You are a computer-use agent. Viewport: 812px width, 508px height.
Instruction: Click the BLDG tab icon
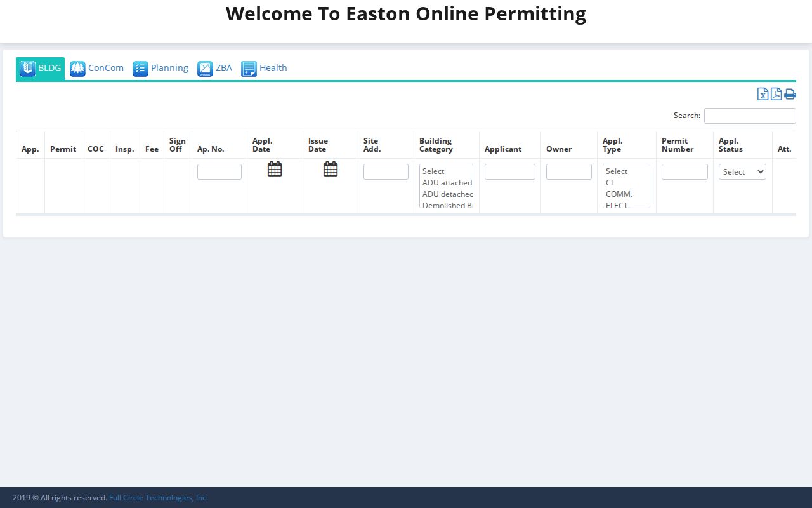click(27, 68)
